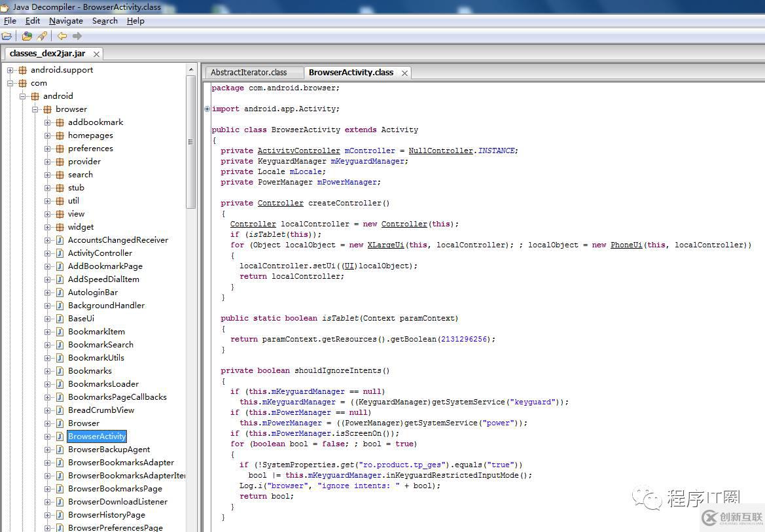Expand the android.support package node

(10, 70)
